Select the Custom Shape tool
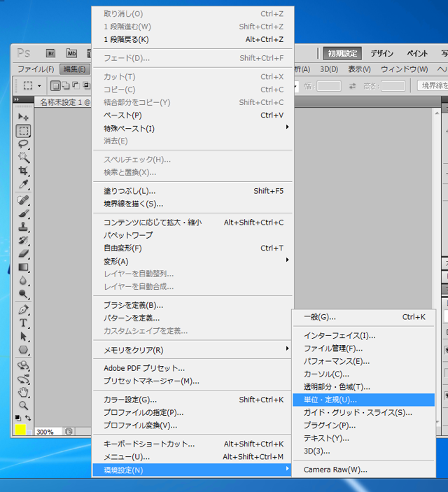 pyautogui.click(x=23, y=349)
